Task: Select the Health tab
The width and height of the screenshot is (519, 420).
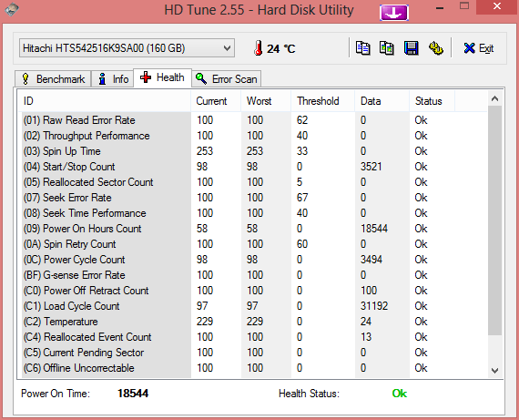Action: point(162,77)
